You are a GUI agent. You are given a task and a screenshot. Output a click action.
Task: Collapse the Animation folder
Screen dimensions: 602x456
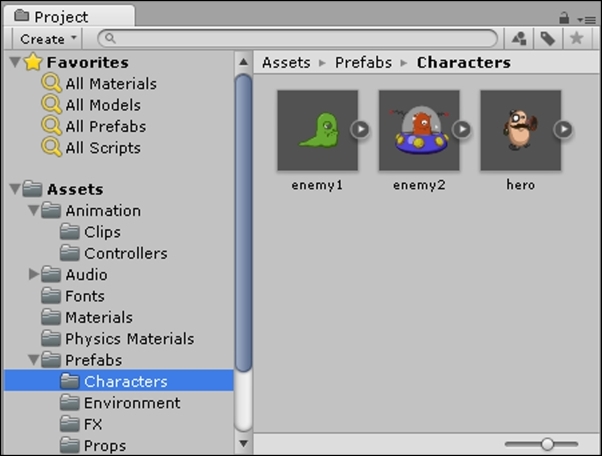pyautogui.click(x=34, y=210)
